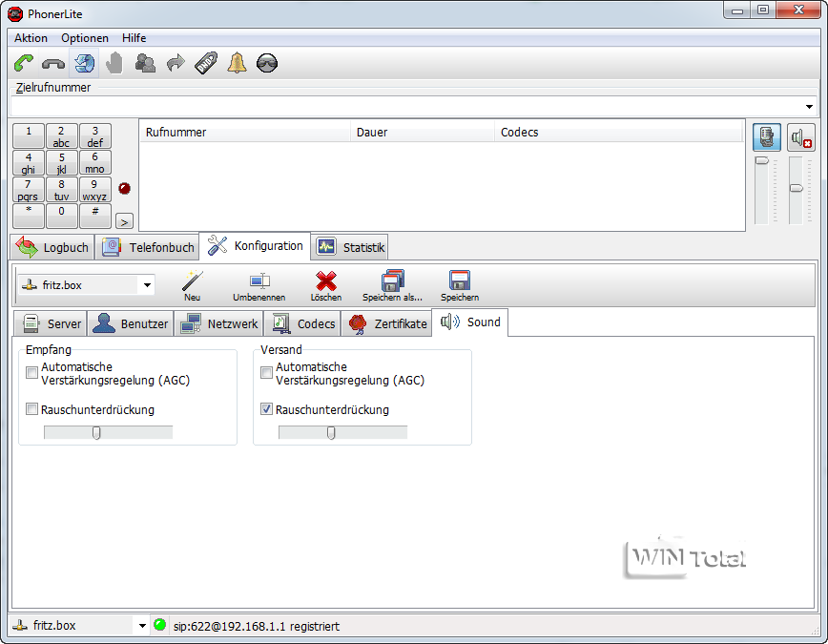Screen dimensions: 828x644
Task: Click the red record indicator beside keypad
Action: 125,189
